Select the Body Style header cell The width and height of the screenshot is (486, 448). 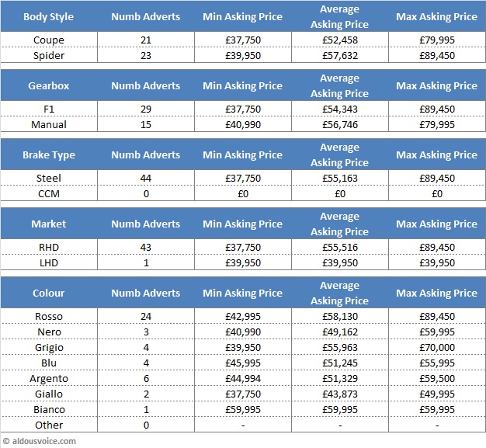click(49, 16)
